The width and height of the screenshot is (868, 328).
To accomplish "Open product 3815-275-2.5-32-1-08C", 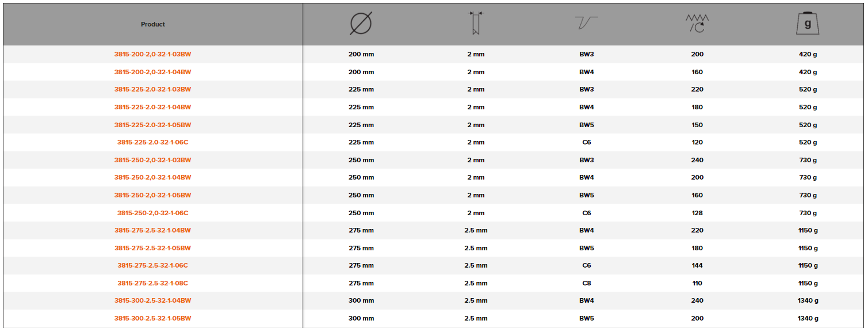I will point(153,283).
